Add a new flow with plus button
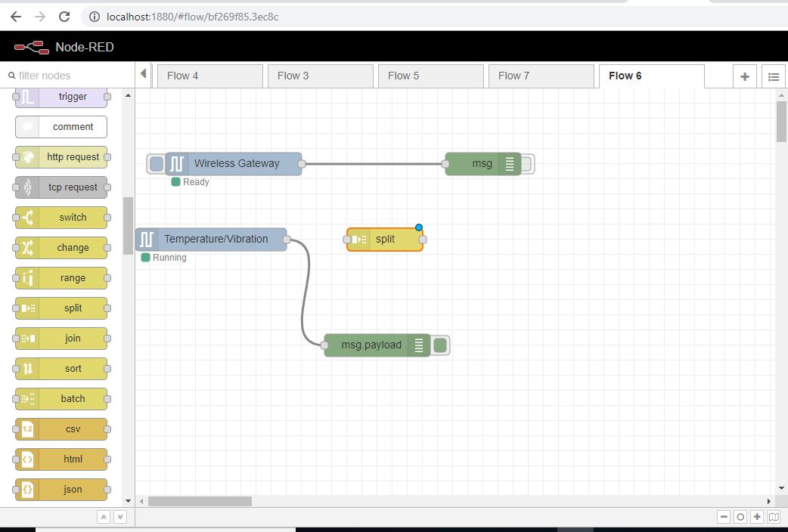The image size is (788, 532). (x=745, y=76)
